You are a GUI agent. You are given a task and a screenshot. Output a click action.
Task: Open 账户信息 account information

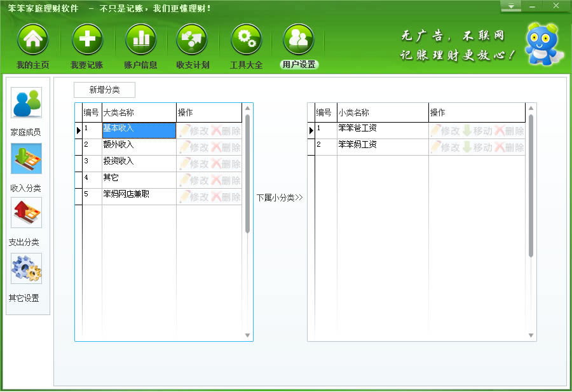click(x=140, y=45)
